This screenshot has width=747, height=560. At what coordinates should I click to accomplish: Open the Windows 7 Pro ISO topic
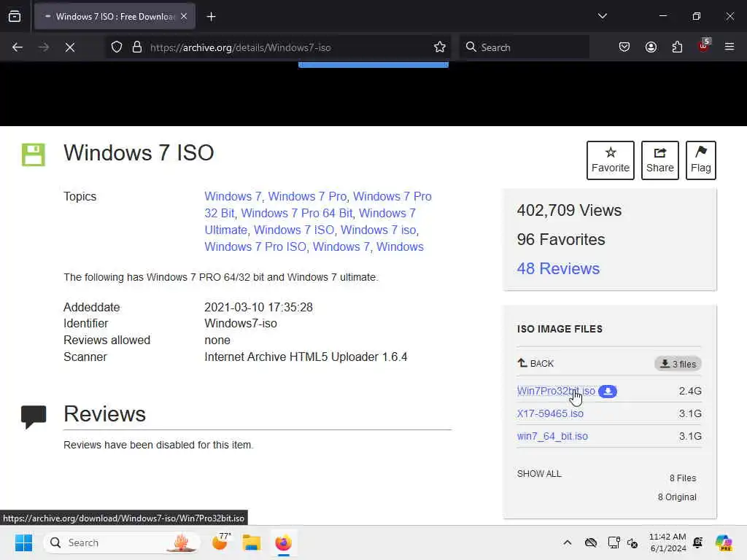pos(255,246)
